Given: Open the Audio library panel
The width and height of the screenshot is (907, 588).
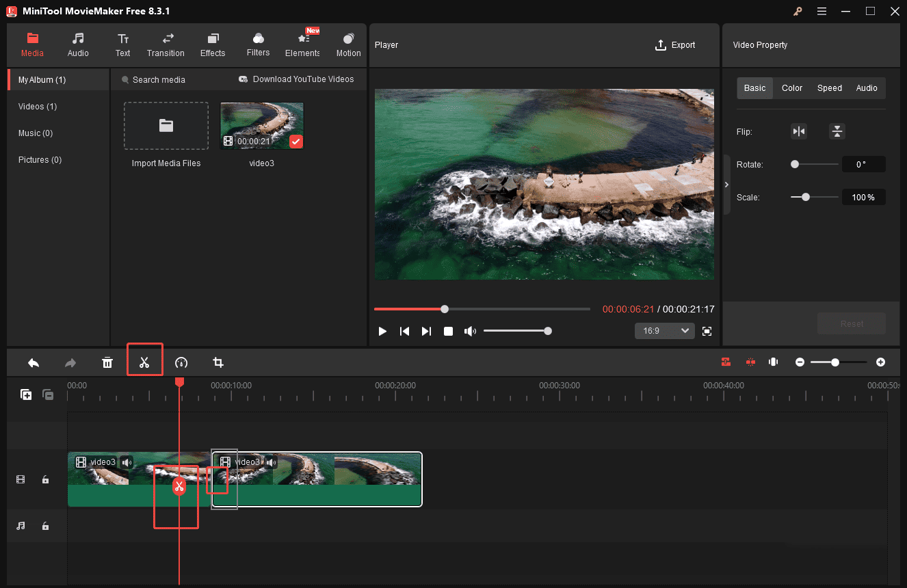Looking at the screenshot, I should coord(77,44).
